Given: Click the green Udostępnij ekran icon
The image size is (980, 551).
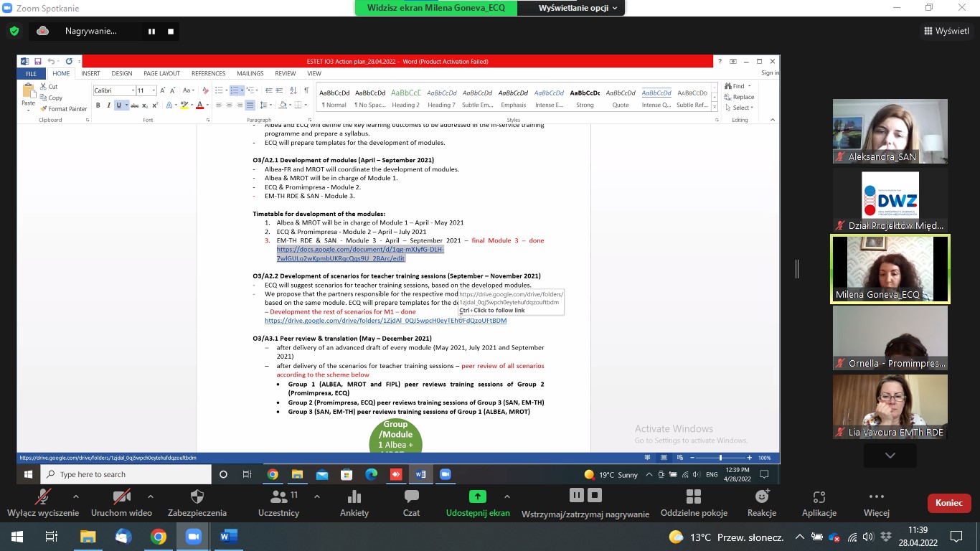Looking at the screenshot, I should (477, 496).
